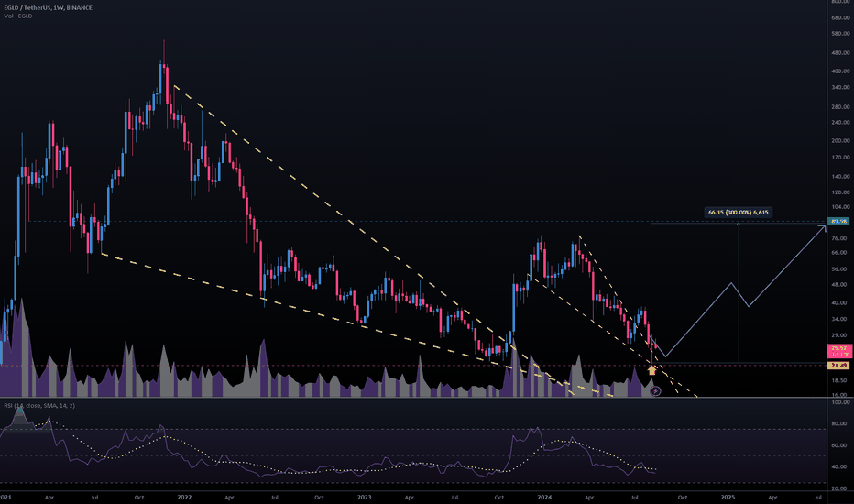The width and height of the screenshot is (854, 504).
Task: Click the Vol · EGLD indicator label
Action: [18, 16]
